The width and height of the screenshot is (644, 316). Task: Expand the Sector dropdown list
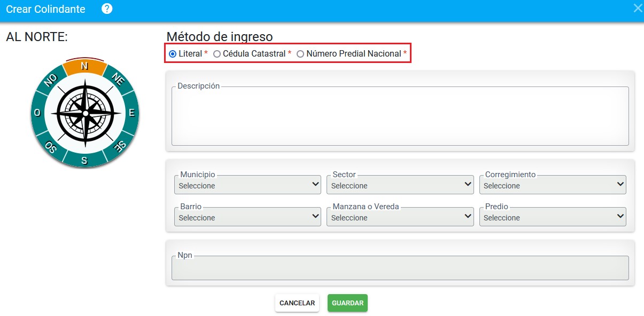tap(400, 185)
